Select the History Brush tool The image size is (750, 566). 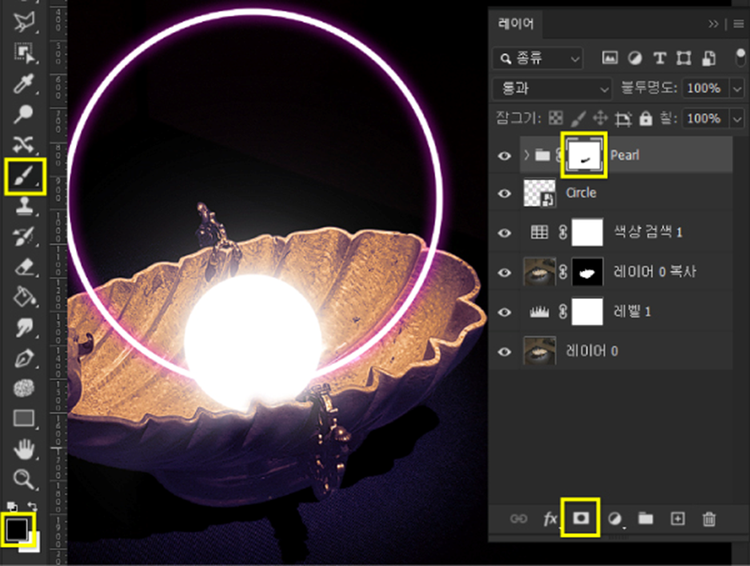pyautogui.click(x=24, y=236)
